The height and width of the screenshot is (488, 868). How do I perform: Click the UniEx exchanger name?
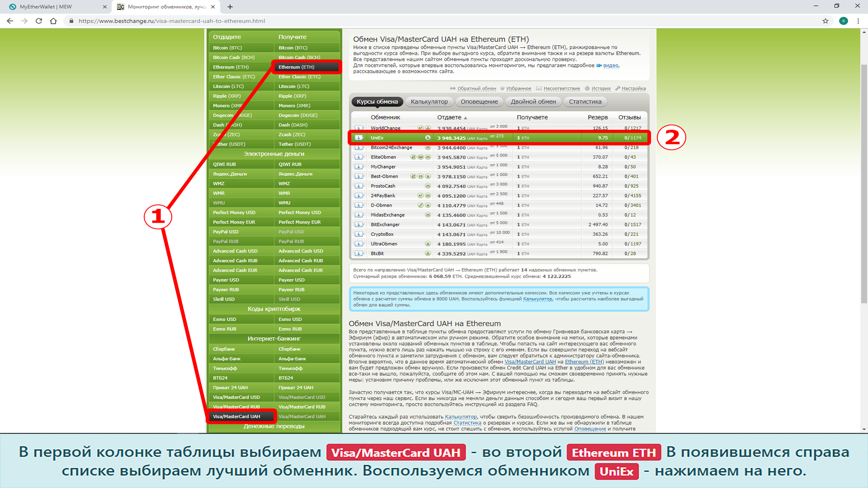click(377, 138)
